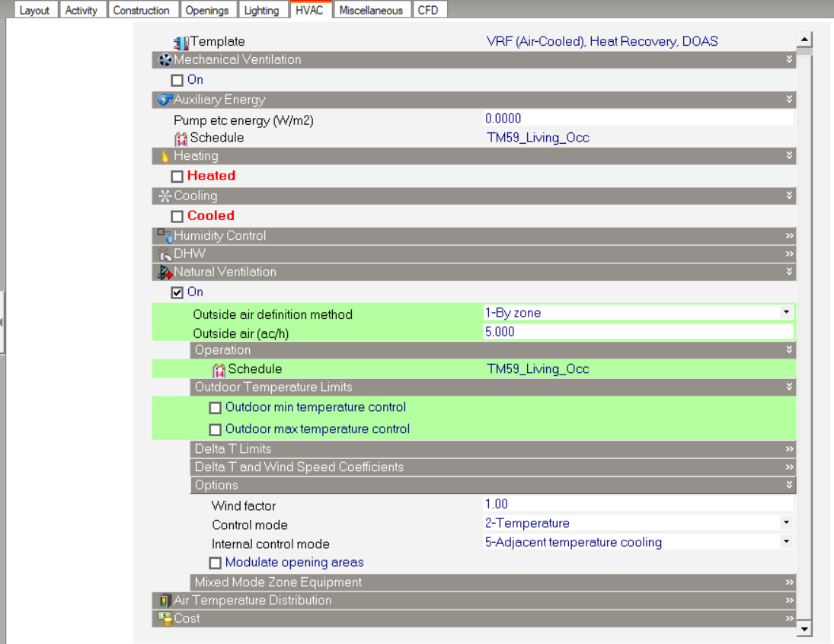This screenshot has width=834, height=644.
Task: Check Modulate opening areas
Action: 215,563
